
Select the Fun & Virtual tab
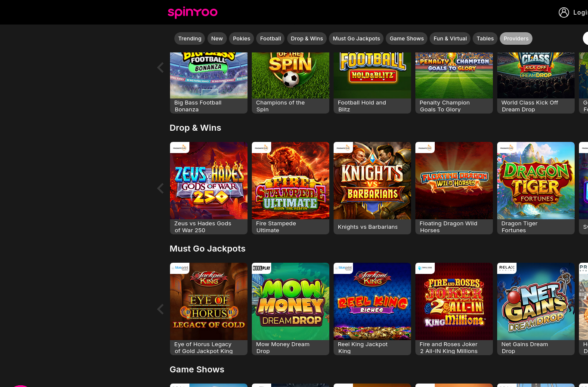(x=450, y=39)
